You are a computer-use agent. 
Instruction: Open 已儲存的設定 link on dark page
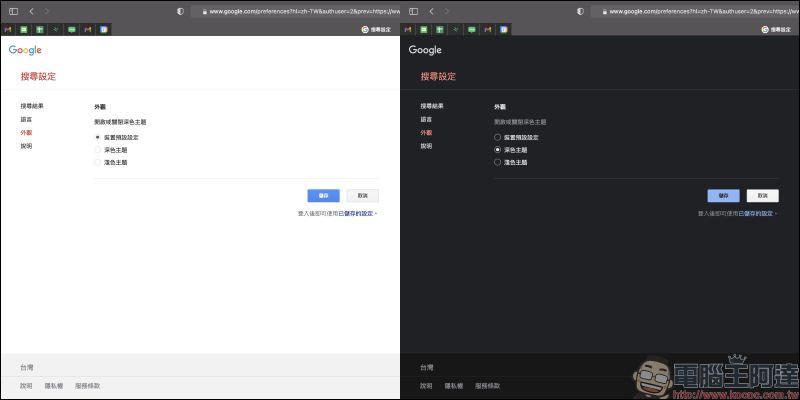(756, 214)
